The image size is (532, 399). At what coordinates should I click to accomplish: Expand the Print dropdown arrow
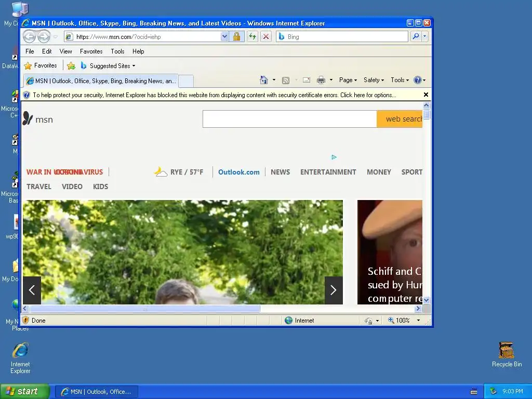[x=331, y=80]
